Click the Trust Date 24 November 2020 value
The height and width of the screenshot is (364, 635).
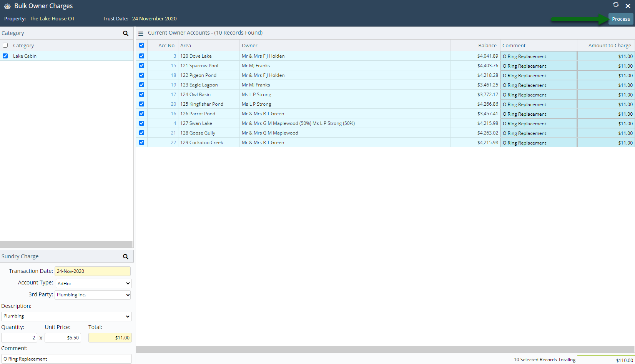pos(155,18)
